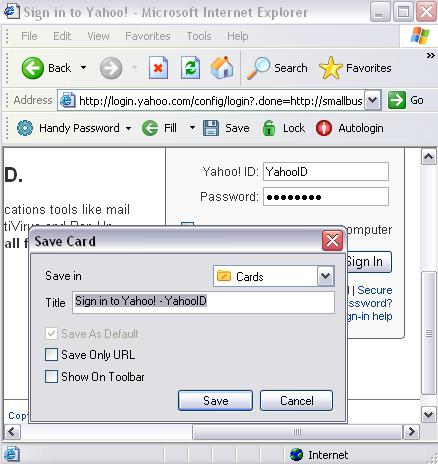Click the Fill green arrow icon
The width and height of the screenshot is (438, 464).
coord(150,128)
